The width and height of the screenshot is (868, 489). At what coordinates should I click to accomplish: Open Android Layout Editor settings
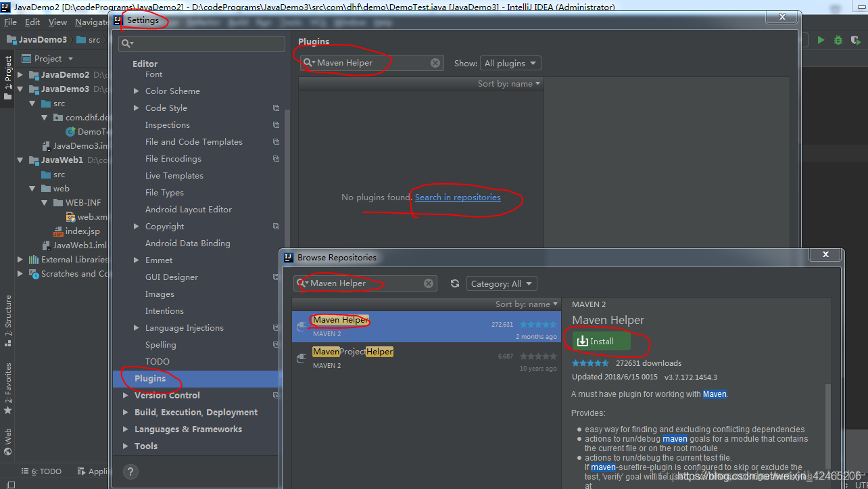click(x=188, y=210)
